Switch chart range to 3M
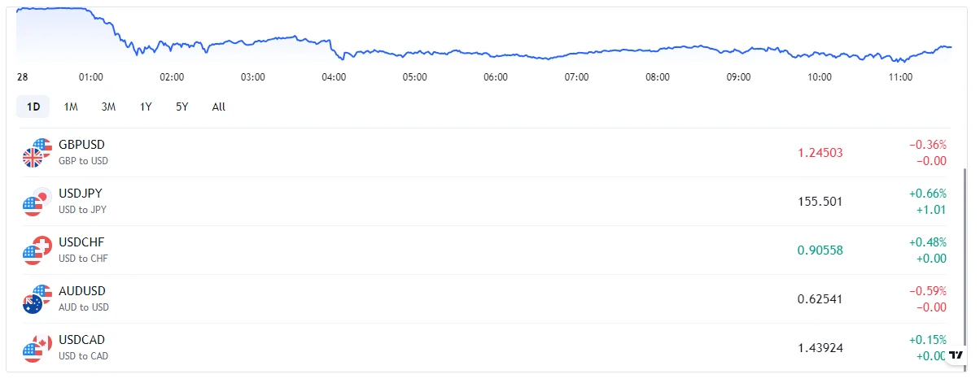Image resolution: width=980 pixels, height=383 pixels. point(108,107)
